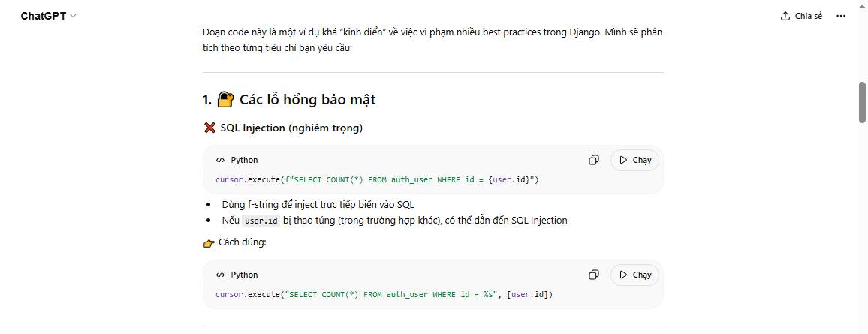Open the three-dot more options menu
The height and width of the screenshot is (334, 868).
840,16
